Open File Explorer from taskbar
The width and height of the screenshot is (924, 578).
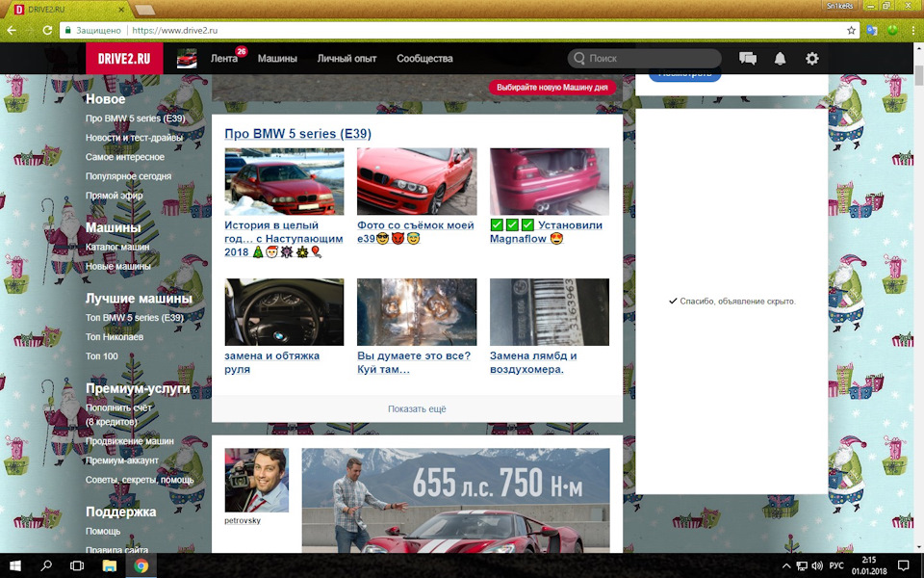(109, 566)
